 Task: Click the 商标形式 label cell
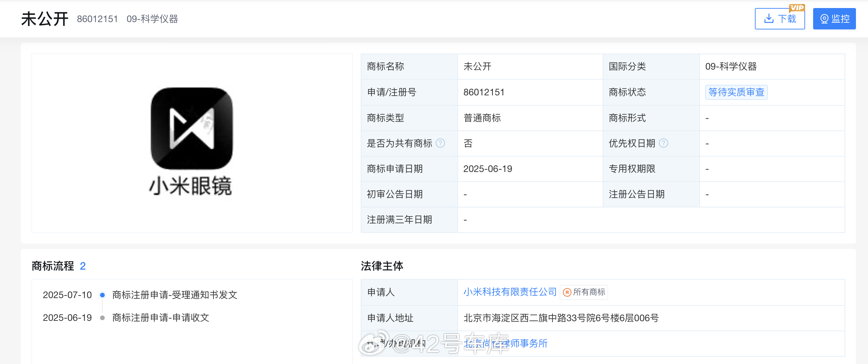[x=651, y=118]
